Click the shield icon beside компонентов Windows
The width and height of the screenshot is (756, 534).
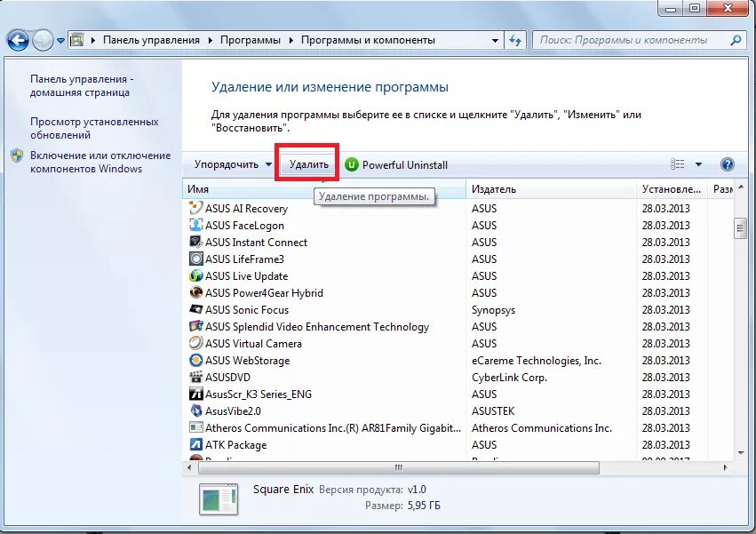pyautogui.click(x=17, y=155)
